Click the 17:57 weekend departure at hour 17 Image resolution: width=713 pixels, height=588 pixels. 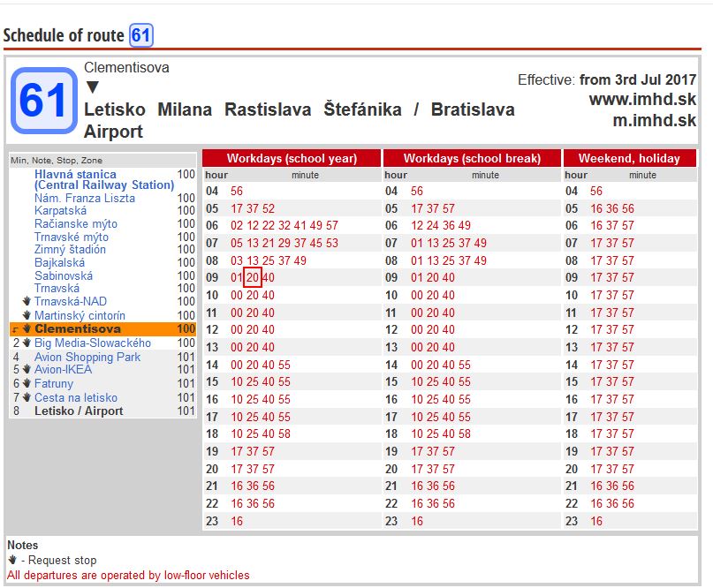click(x=627, y=417)
